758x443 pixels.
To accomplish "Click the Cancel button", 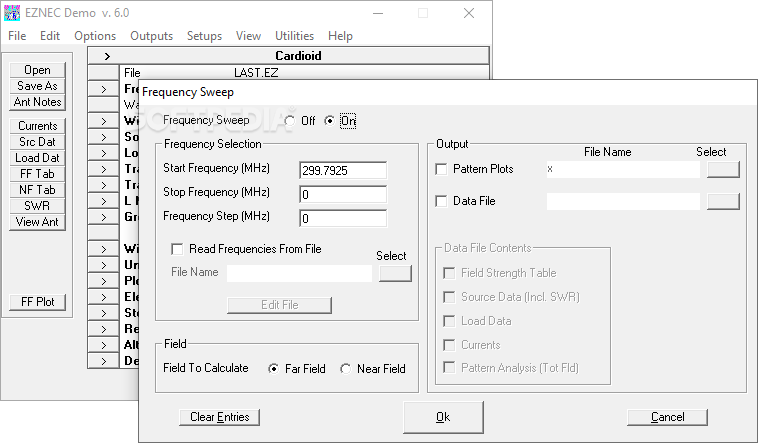I will (x=667, y=417).
